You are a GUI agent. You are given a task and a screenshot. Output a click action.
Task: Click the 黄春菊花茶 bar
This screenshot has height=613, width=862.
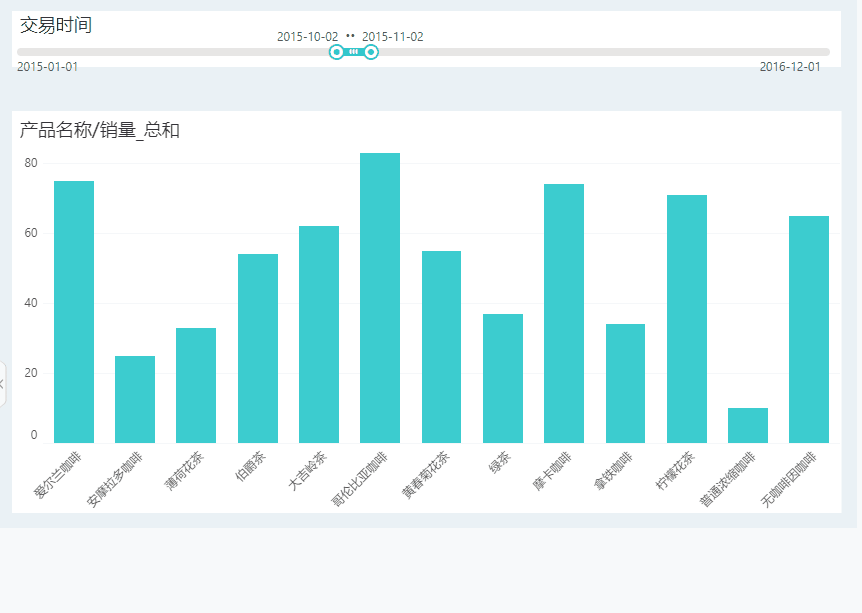pyautogui.click(x=441, y=347)
